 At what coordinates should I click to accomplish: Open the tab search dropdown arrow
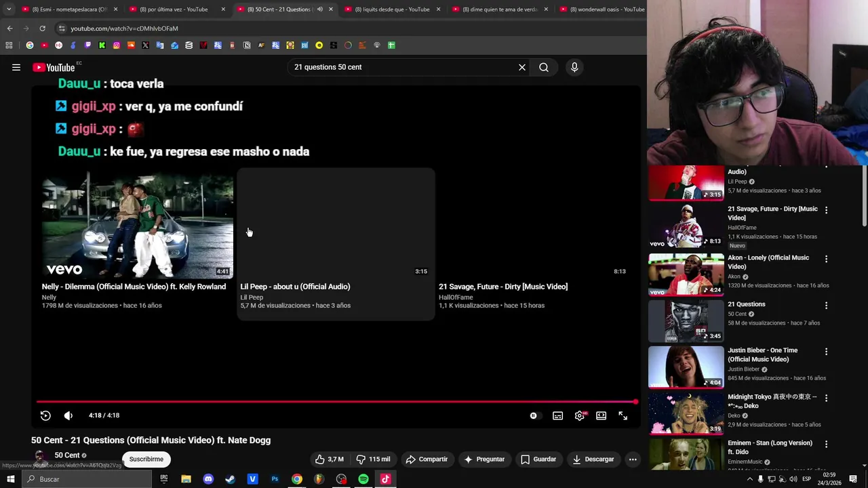click(x=9, y=9)
